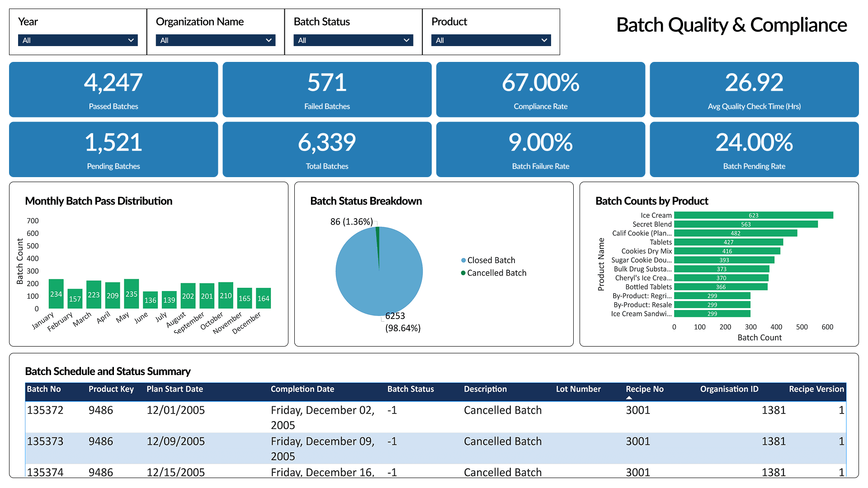The width and height of the screenshot is (868, 488).
Task: Click the Closed Batch legend marker
Action: click(463, 260)
